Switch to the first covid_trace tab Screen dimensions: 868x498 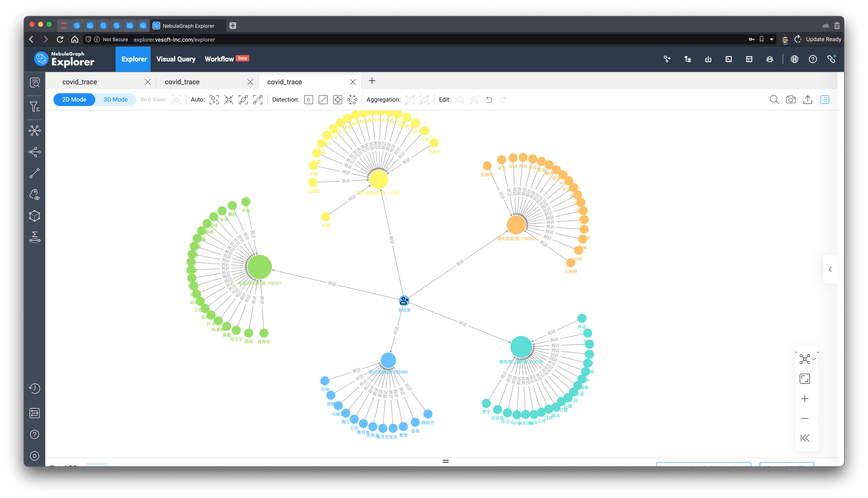click(79, 82)
